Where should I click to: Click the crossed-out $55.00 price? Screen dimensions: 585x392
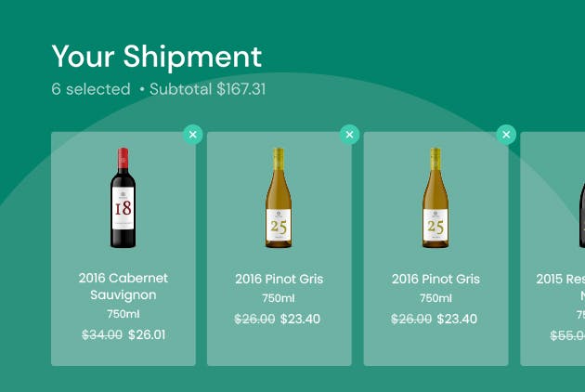click(x=567, y=336)
